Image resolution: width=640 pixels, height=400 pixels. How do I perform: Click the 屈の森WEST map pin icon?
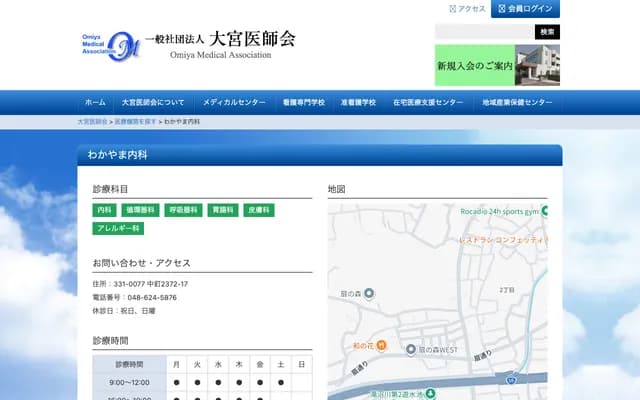pos(411,349)
